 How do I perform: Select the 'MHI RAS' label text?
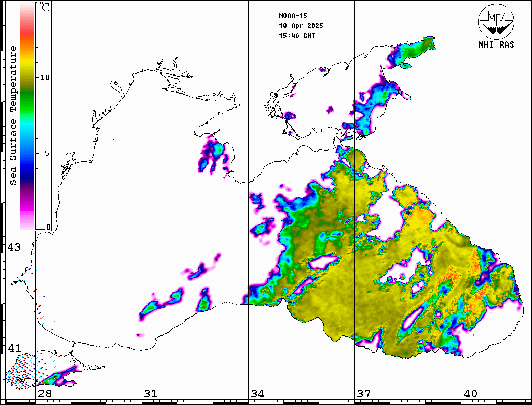[x=496, y=44]
